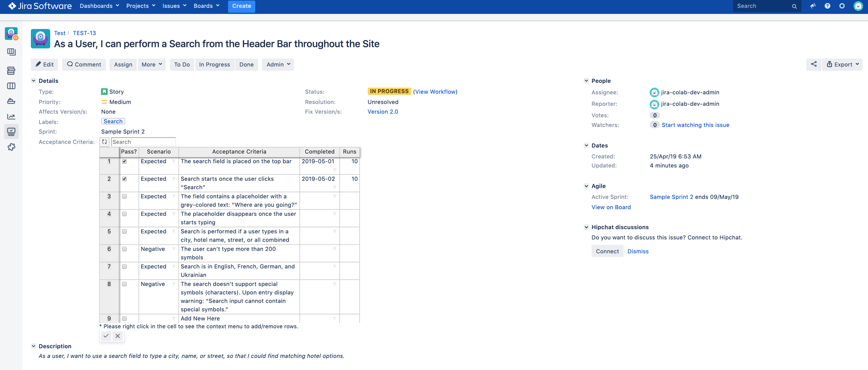Open the feedback megaphone icon

coord(813,6)
